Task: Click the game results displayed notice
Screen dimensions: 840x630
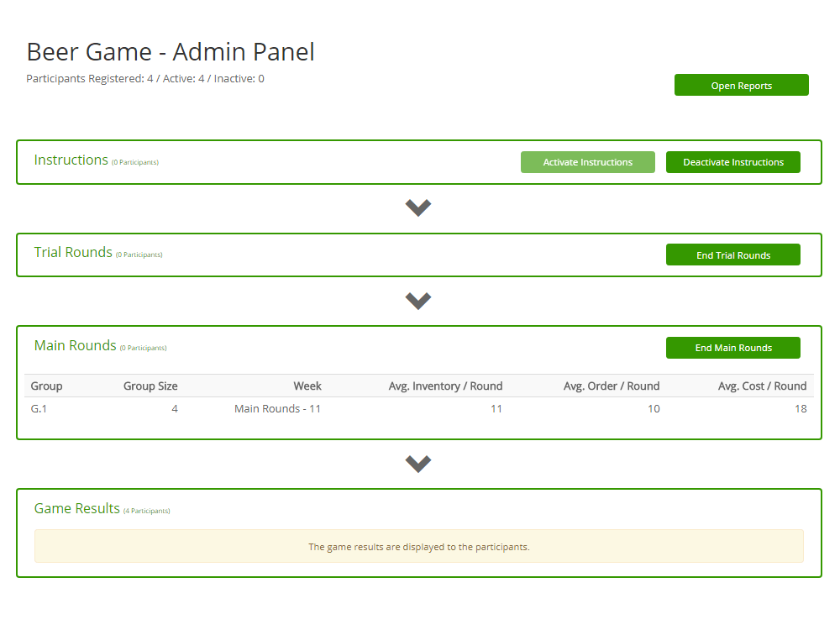Action: [x=418, y=546]
